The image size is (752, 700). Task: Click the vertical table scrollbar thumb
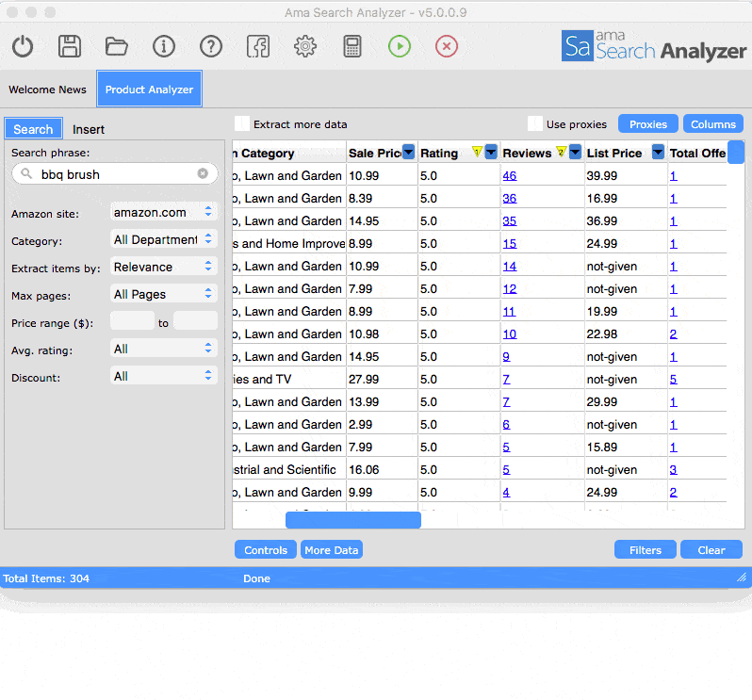point(736,152)
